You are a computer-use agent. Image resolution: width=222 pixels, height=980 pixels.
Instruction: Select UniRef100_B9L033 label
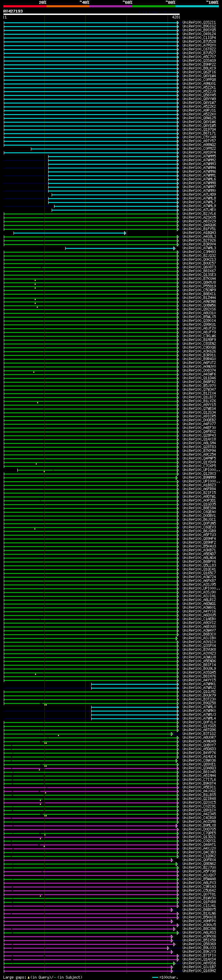(199, 948)
